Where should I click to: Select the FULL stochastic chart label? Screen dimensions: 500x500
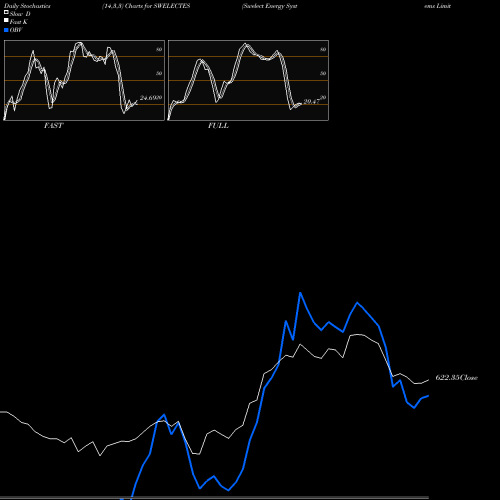(218, 126)
